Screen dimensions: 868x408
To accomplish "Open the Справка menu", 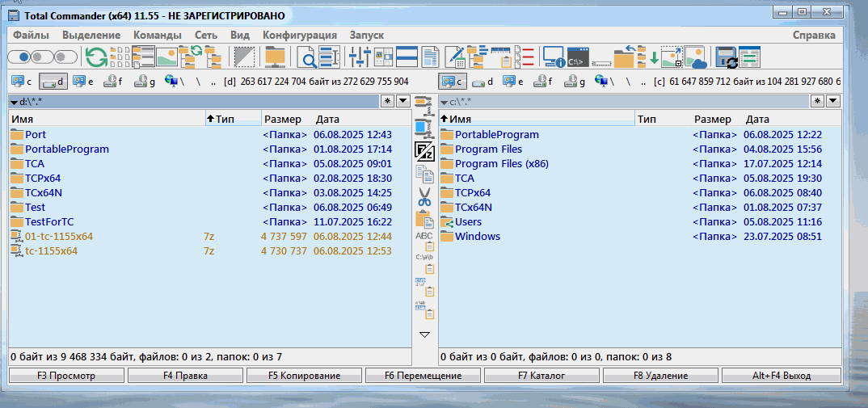I will [813, 35].
